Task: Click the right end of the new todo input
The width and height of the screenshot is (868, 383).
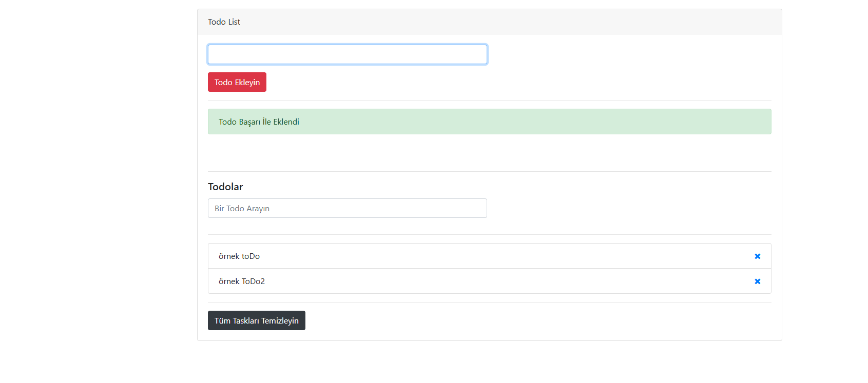Action: coord(472,54)
